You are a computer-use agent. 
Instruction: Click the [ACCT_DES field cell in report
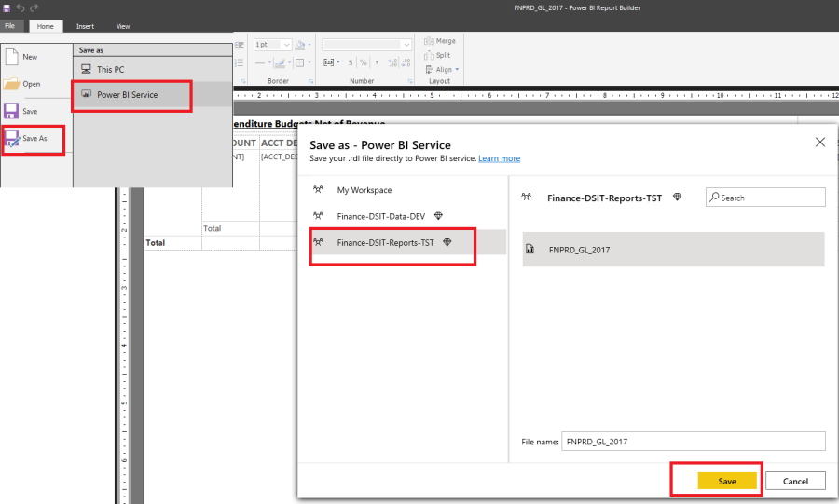[278, 157]
